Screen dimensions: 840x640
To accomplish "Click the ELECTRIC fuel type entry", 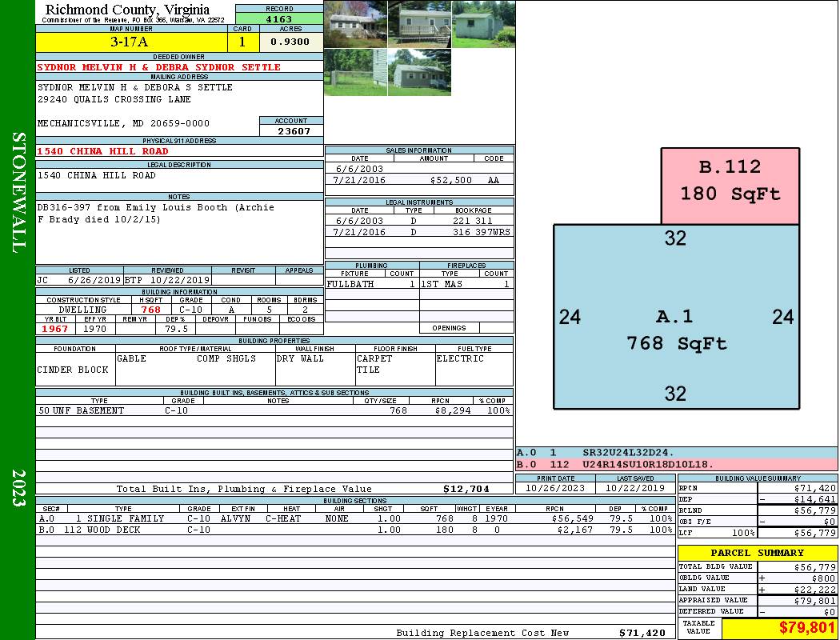I will (460, 358).
